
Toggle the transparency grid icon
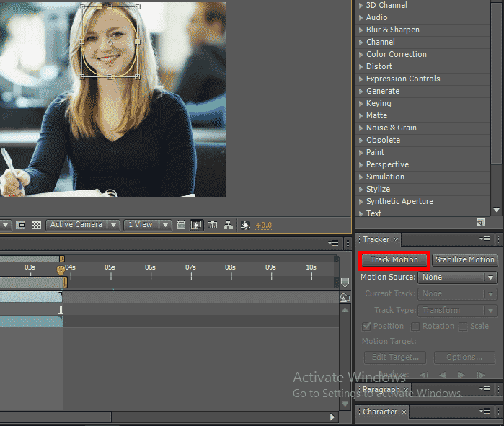(x=36, y=225)
